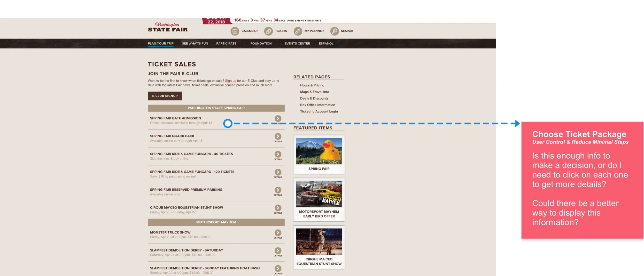Open Cirque Ma'Ceo Equestrian Stunt thumbnail
This screenshot has height=276, width=644.
tap(319, 242)
